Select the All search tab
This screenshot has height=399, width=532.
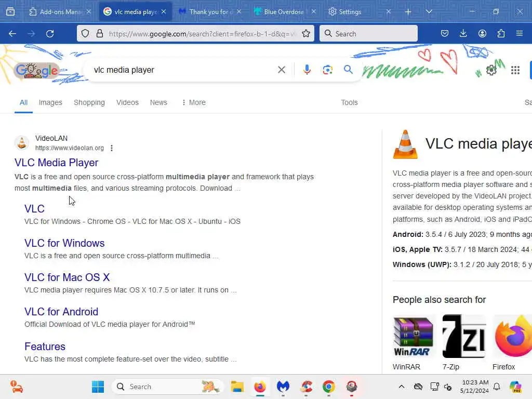pos(23,102)
